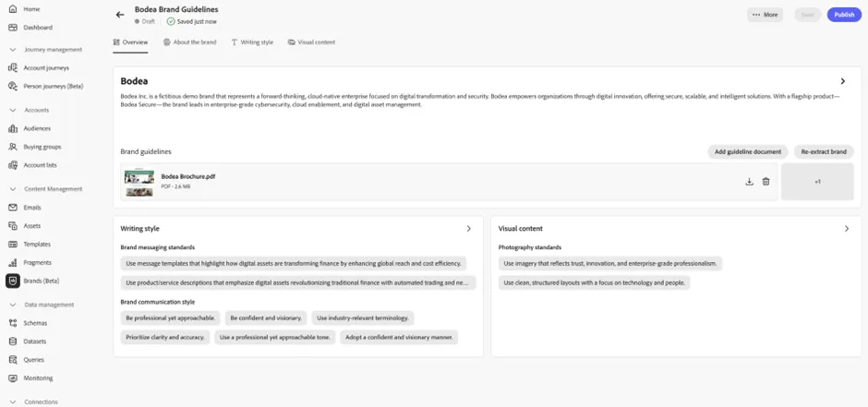The width and height of the screenshot is (868, 407).
Task: Click the Buying groups icon
Action: 13,147
